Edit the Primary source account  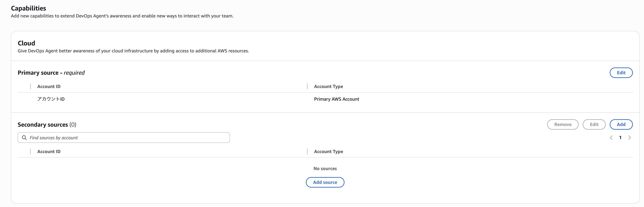pyautogui.click(x=621, y=73)
